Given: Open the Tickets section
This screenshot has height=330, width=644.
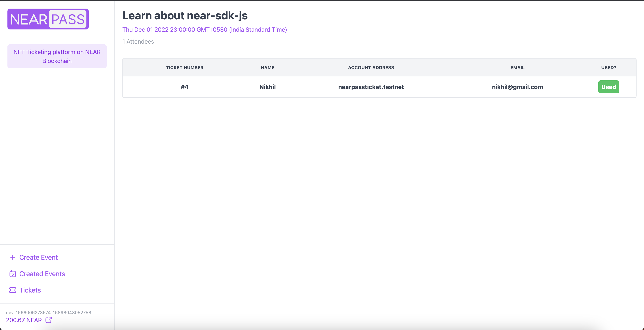Looking at the screenshot, I should click(30, 290).
